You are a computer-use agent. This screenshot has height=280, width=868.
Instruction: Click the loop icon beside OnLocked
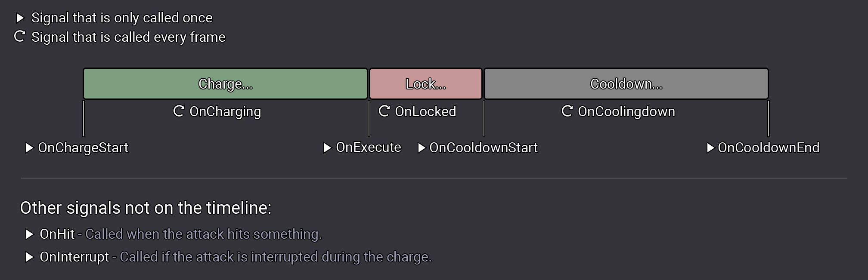[x=384, y=111]
